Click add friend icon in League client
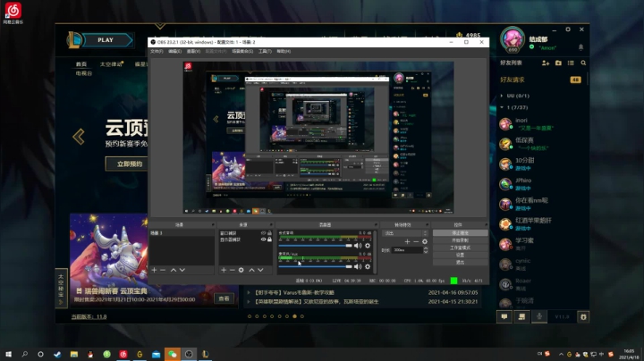The image size is (644, 361). tap(546, 63)
